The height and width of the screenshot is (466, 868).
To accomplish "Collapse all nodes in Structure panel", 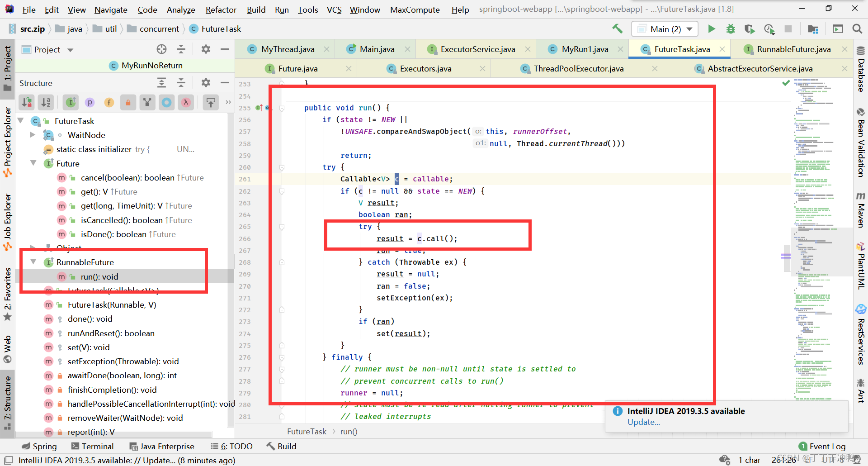I will coord(181,83).
